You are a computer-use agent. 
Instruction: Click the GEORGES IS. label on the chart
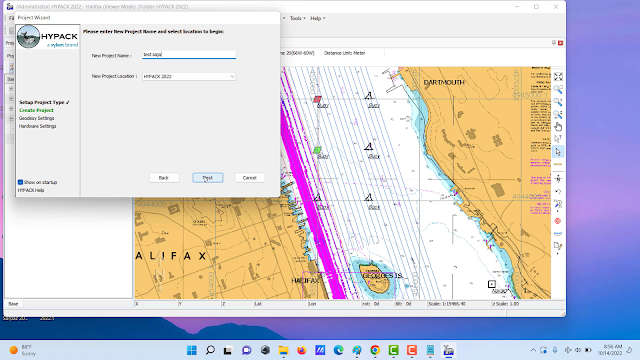(x=382, y=276)
